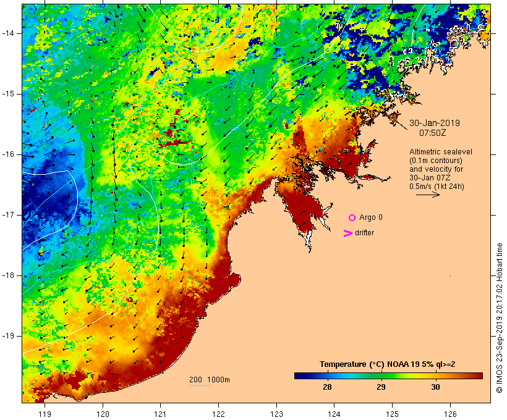Click the 0.5m/s velocity scale arrow
The image size is (507, 420).
428,195
